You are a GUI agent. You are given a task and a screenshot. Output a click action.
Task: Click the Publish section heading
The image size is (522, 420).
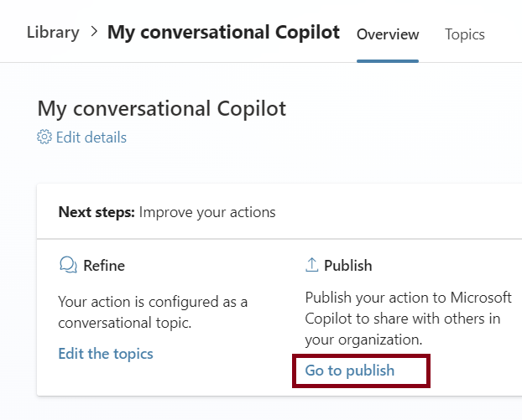[x=347, y=265]
